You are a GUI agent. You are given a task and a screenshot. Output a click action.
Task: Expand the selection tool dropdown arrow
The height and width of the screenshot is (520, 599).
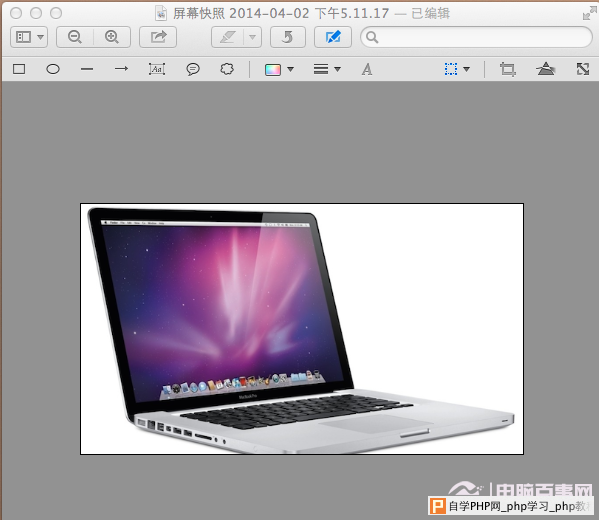[x=466, y=69]
